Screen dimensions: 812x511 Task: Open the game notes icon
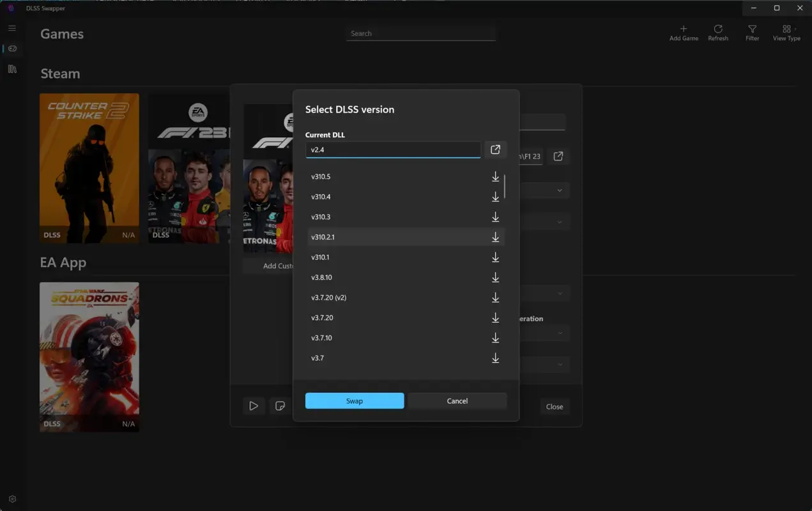coord(279,406)
